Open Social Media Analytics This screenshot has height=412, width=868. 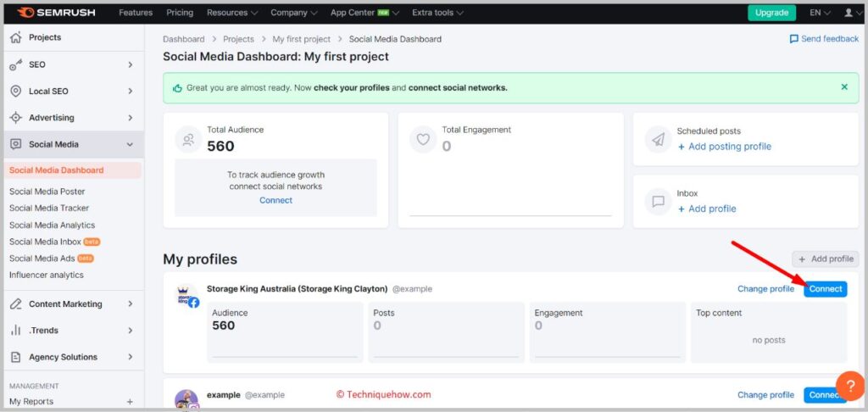(52, 225)
